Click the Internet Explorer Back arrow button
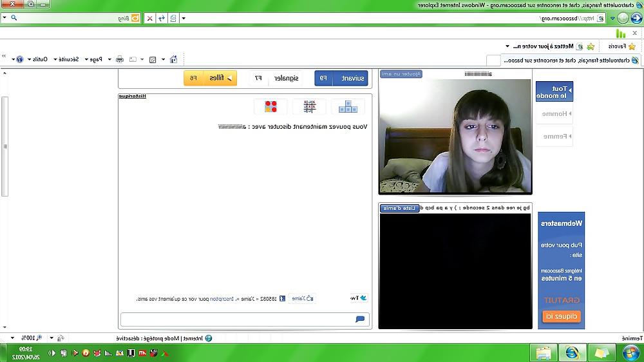Viewport: 644px width, 362px height. 636,18
